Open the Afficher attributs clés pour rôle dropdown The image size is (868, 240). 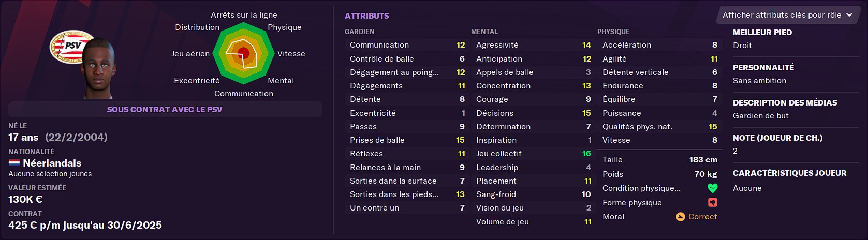(787, 15)
